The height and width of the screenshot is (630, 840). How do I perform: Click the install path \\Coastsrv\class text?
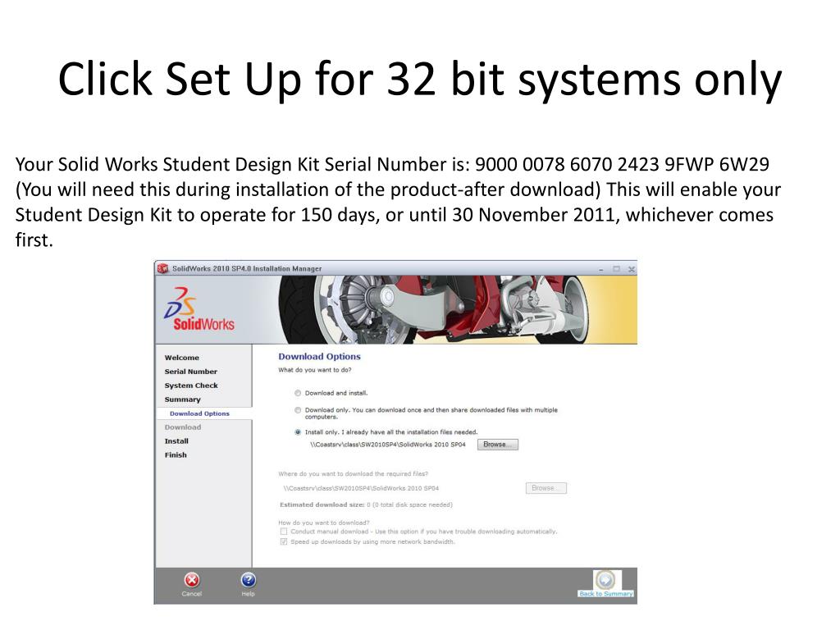[388, 445]
